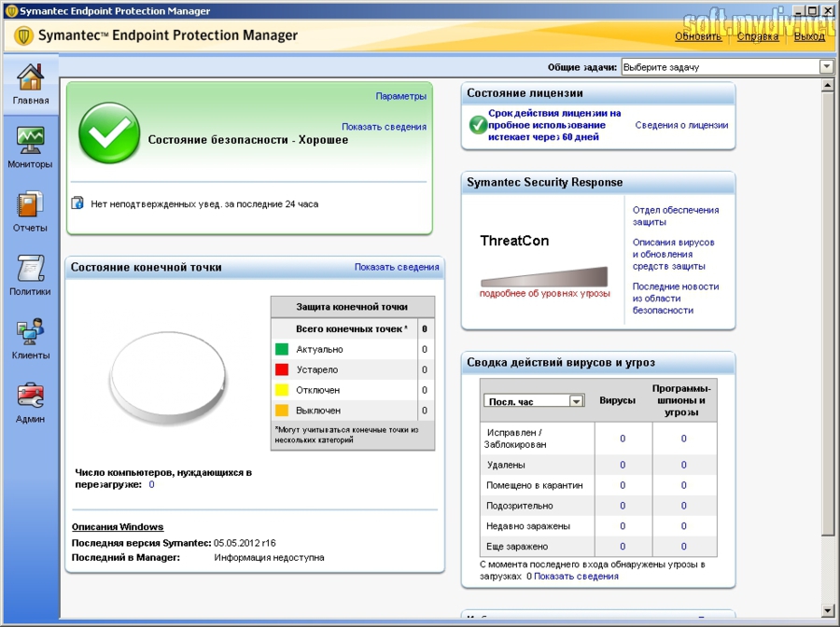Click virus count in Недавно заражены row
Screen dimensions: 840x627
click(x=623, y=526)
